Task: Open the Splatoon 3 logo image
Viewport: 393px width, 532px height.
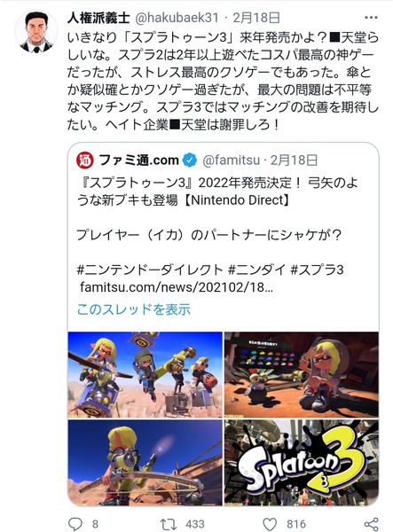Action: [x=302, y=463]
